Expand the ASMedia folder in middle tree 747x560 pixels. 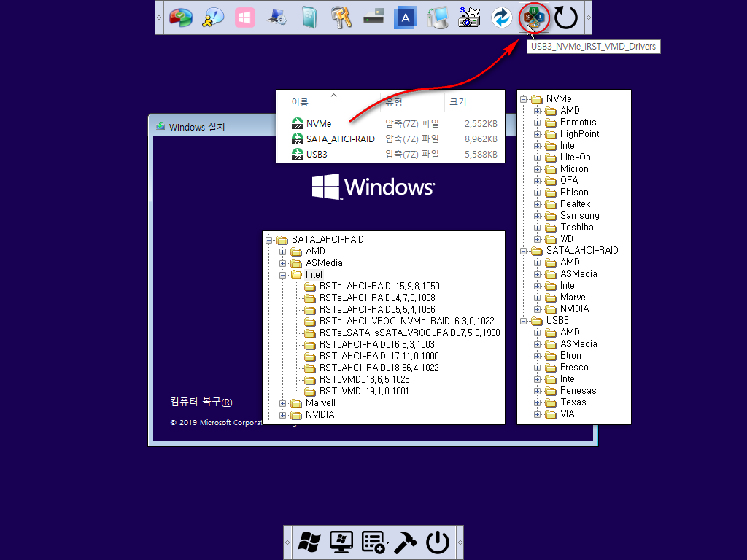pos(282,263)
